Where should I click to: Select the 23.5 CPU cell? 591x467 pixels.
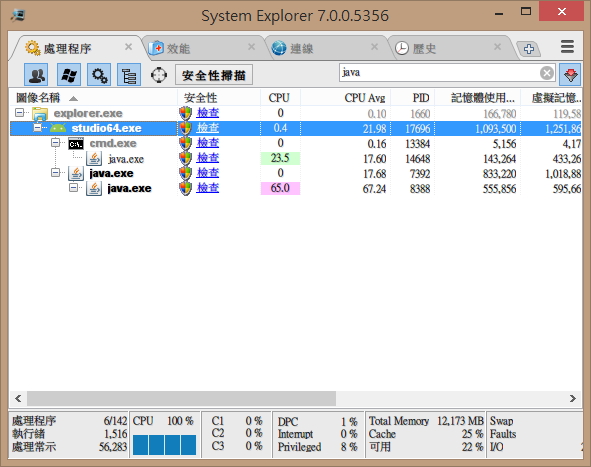pyautogui.click(x=280, y=158)
